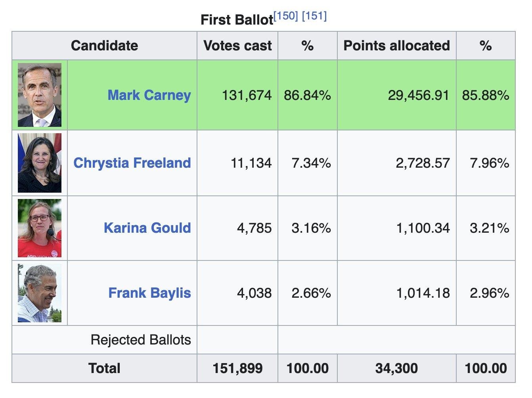Click the Votes cast column header
Image resolution: width=532 pixels, height=398 pixels.
pos(237,46)
